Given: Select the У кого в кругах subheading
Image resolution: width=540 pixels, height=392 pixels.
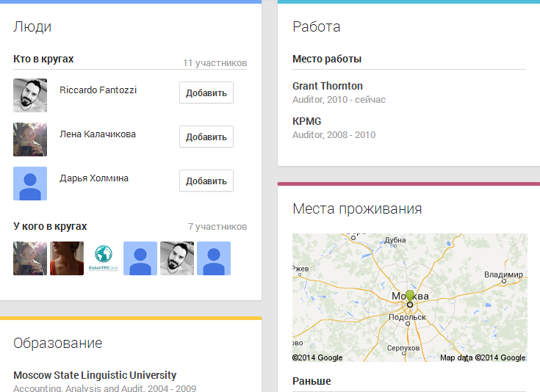Looking at the screenshot, I should tap(50, 226).
